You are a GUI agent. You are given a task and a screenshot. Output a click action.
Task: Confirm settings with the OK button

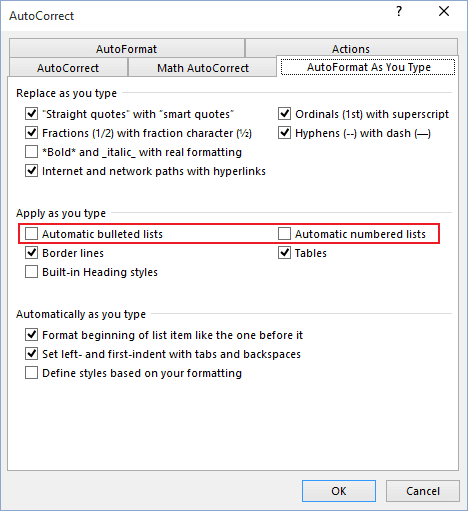pyautogui.click(x=339, y=491)
